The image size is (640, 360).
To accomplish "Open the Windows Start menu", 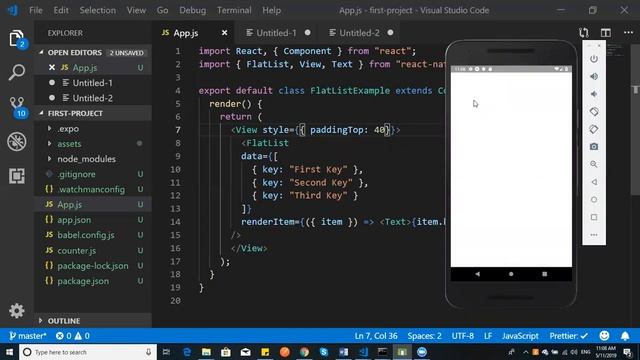I will [x=9, y=352].
